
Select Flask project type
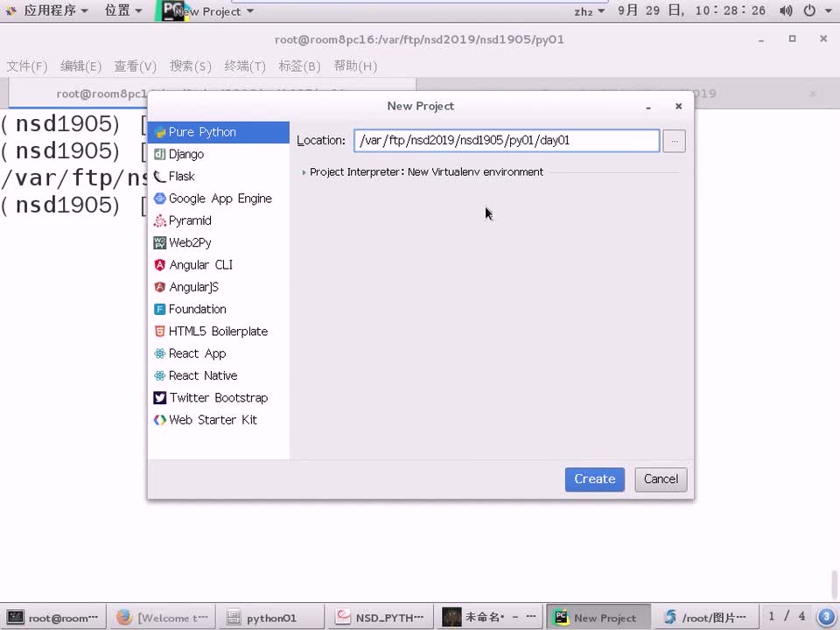point(219,176)
